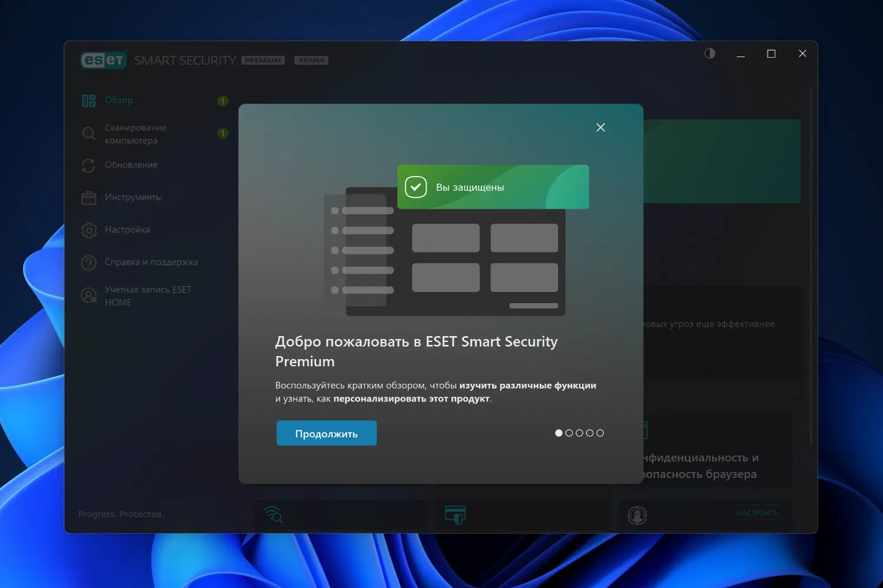Click the Продолжить button
Viewport: 883px width, 588px height.
pos(327,433)
